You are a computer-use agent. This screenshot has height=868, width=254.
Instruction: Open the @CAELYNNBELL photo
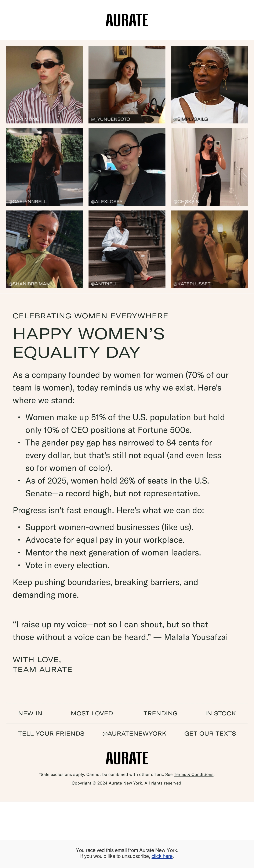click(44, 167)
